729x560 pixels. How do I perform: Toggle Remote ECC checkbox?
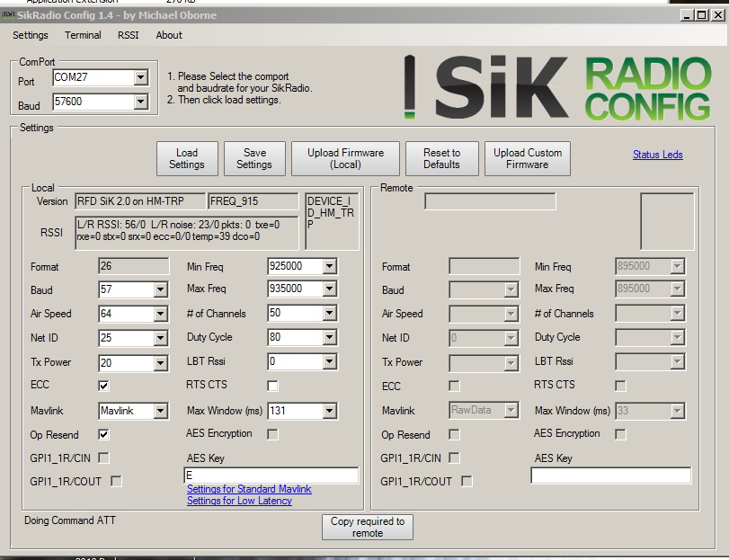pos(454,386)
